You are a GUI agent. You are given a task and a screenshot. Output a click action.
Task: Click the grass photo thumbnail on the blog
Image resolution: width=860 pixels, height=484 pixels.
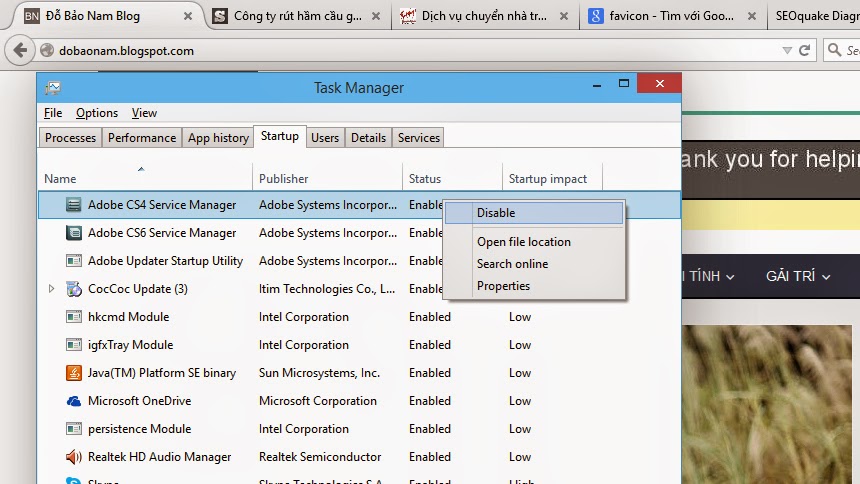pos(767,404)
